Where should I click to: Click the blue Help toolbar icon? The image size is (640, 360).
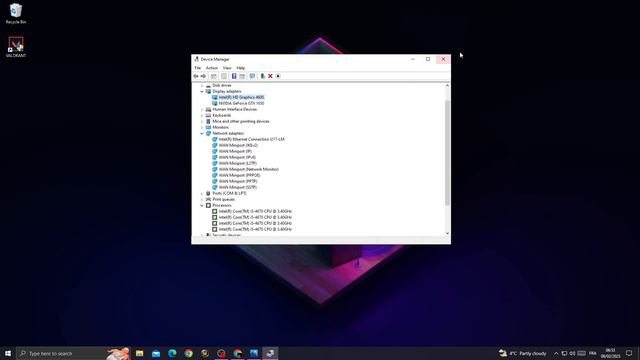pyautogui.click(x=234, y=76)
